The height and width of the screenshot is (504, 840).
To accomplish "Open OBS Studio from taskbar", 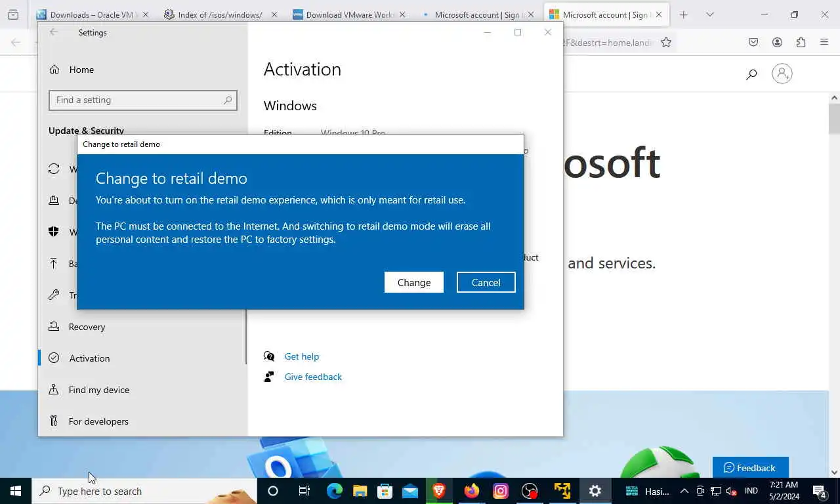I will click(x=530, y=491).
